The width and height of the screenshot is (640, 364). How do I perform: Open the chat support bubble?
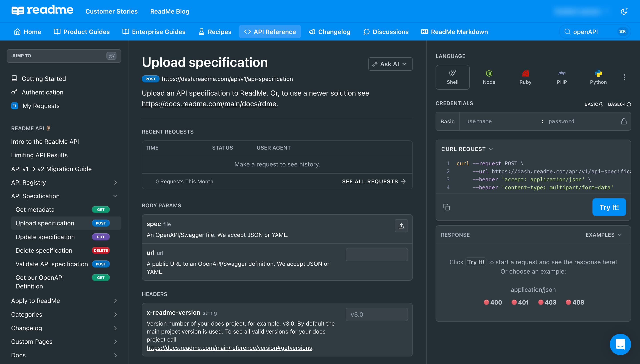tap(620, 344)
